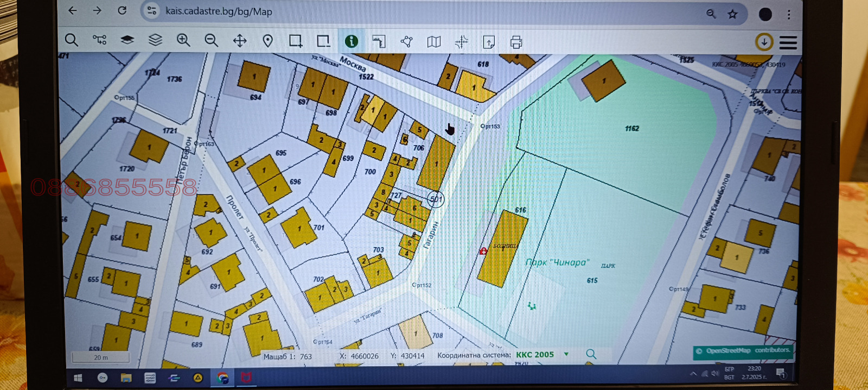Choose the location pin marker tool
The image size is (868, 390).
coord(267,41)
